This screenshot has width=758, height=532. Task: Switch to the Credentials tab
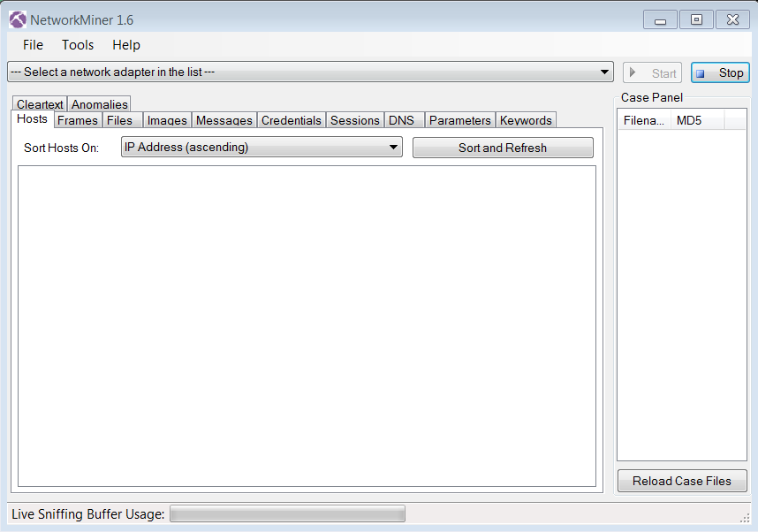click(292, 120)
